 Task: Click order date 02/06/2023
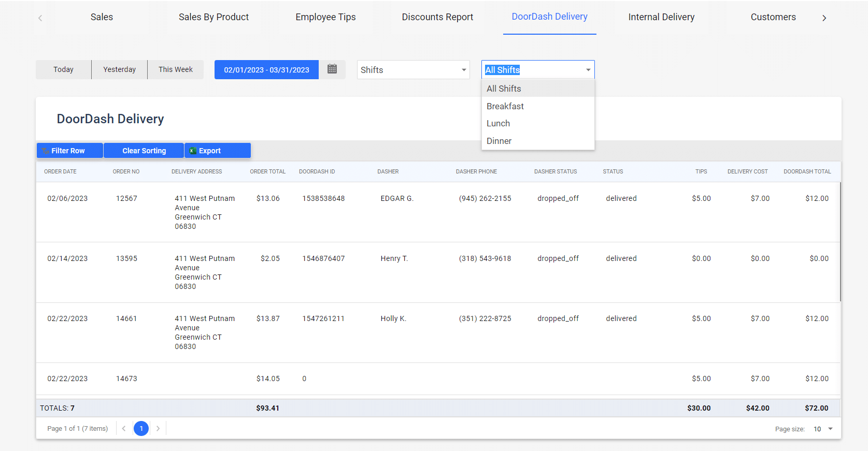coord(67,198)
